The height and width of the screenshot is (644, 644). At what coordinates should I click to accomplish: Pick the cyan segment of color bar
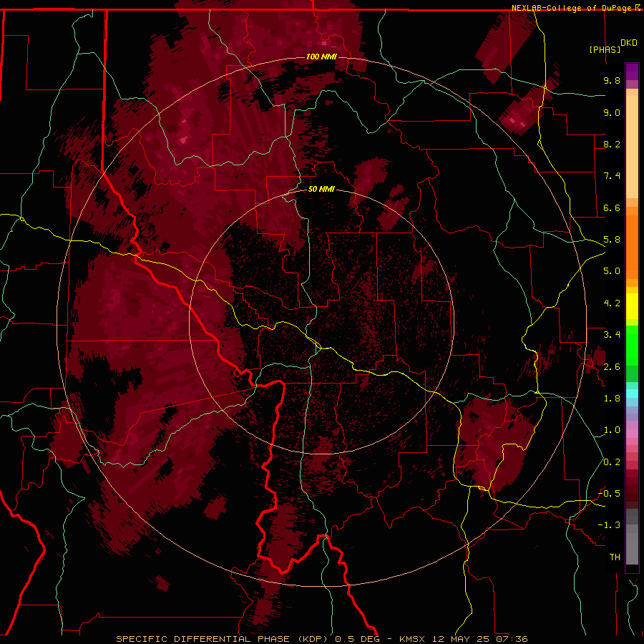[x=632, y=394]
